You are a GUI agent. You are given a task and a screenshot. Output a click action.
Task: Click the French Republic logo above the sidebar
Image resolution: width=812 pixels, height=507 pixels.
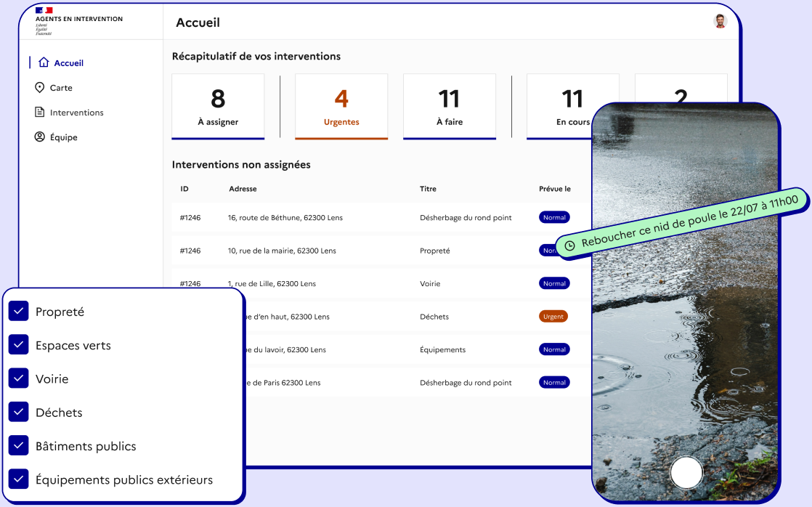pyautogui.click(x=45, y=11)
